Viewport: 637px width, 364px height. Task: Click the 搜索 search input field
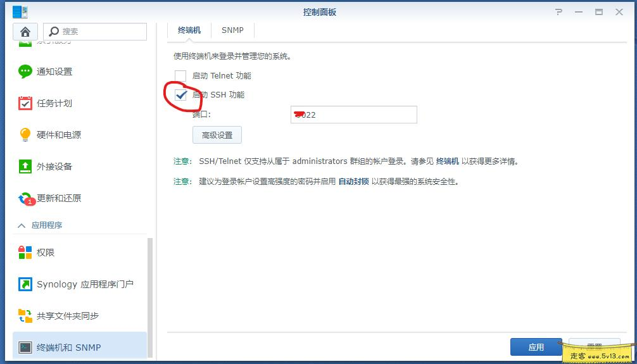pyautogui.click(x=95, y=31)
